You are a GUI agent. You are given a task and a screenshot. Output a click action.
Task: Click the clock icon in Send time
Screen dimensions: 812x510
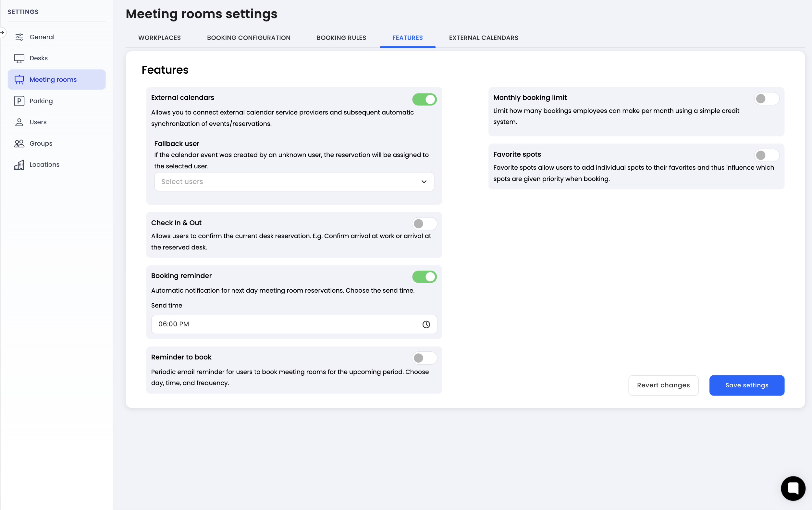(x=426, y=324)
